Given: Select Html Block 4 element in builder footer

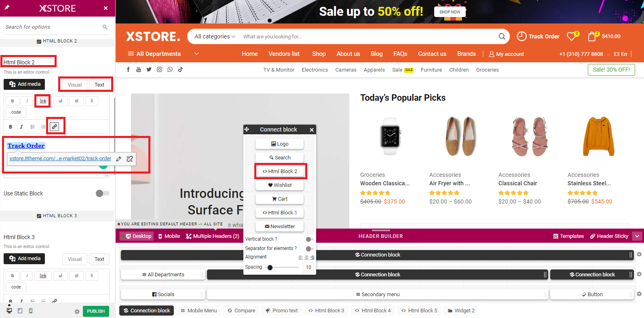Looking at the screenshot, I should [x=373, y=311].
